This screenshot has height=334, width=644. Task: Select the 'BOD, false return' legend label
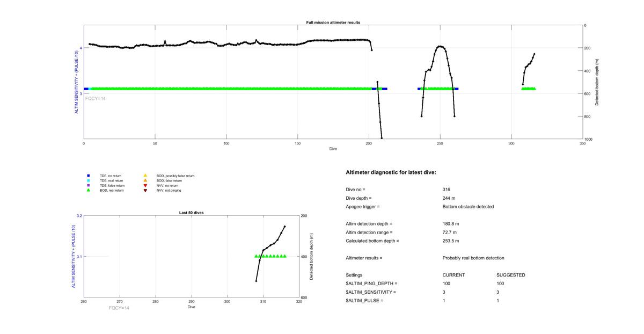coord(170,180)
